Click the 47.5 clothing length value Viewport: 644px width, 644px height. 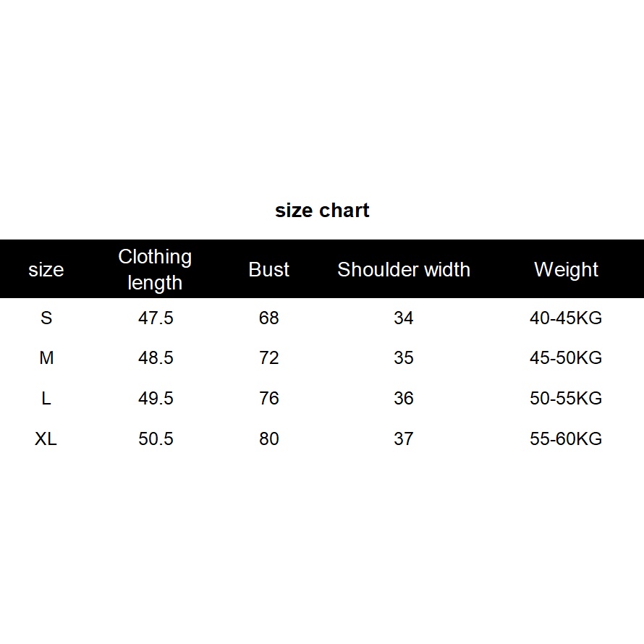[x=156, y=318]
